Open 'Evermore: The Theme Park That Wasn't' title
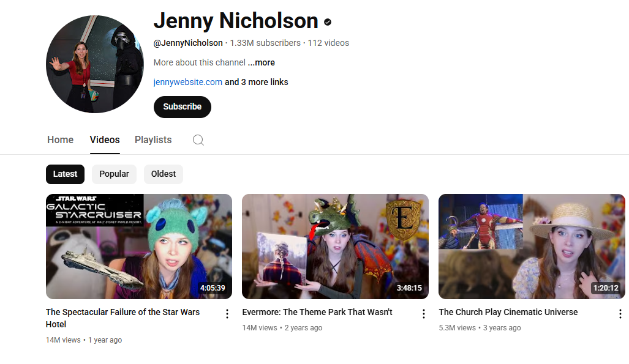Image resolution: width=629 pixels, height=364 pixels. click(317, 312)
